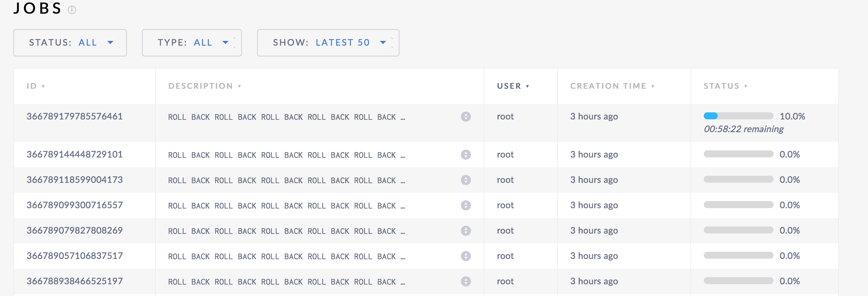This screenshot has height=296, width=868.
Task: Click root user in job 366789079827808269 row
Action: pos(505,231)
